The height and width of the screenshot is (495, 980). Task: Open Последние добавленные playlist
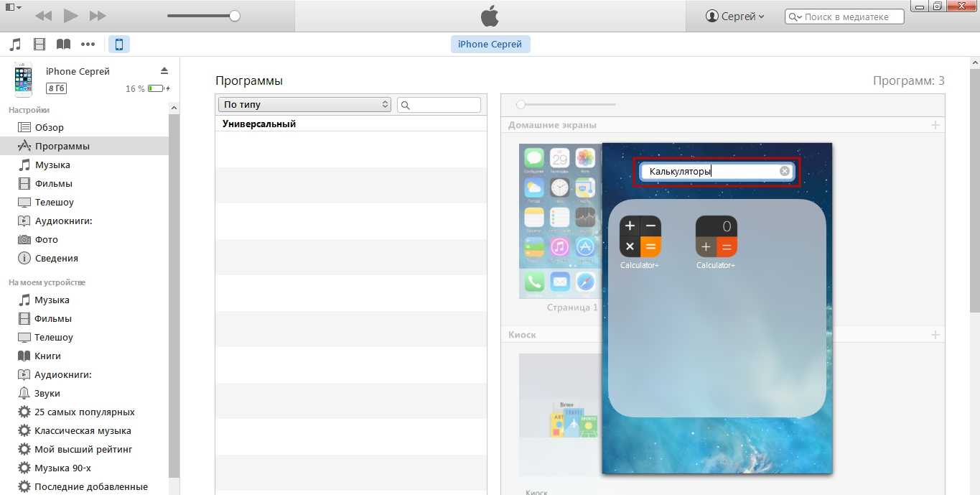pyautogui.click(x=84, y=486)
